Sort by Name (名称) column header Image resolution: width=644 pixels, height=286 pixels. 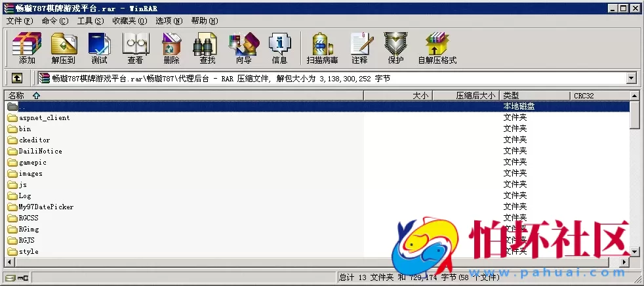pyautogui.click(x=184, y=95)
